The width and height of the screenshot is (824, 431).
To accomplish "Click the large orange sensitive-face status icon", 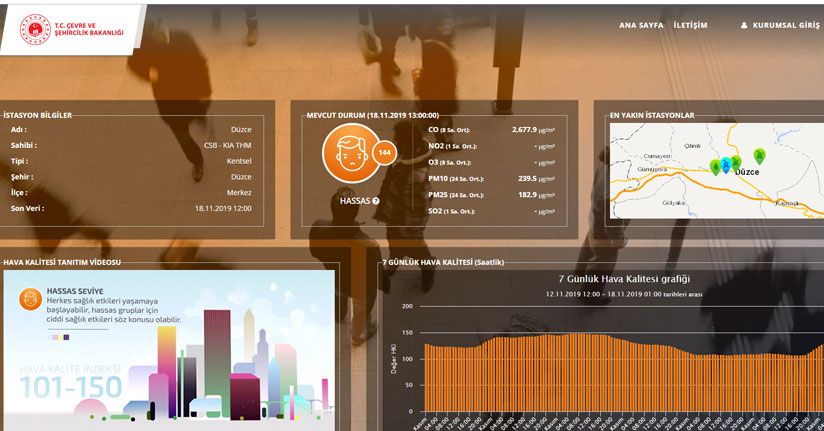I will [x=351, y=153].
